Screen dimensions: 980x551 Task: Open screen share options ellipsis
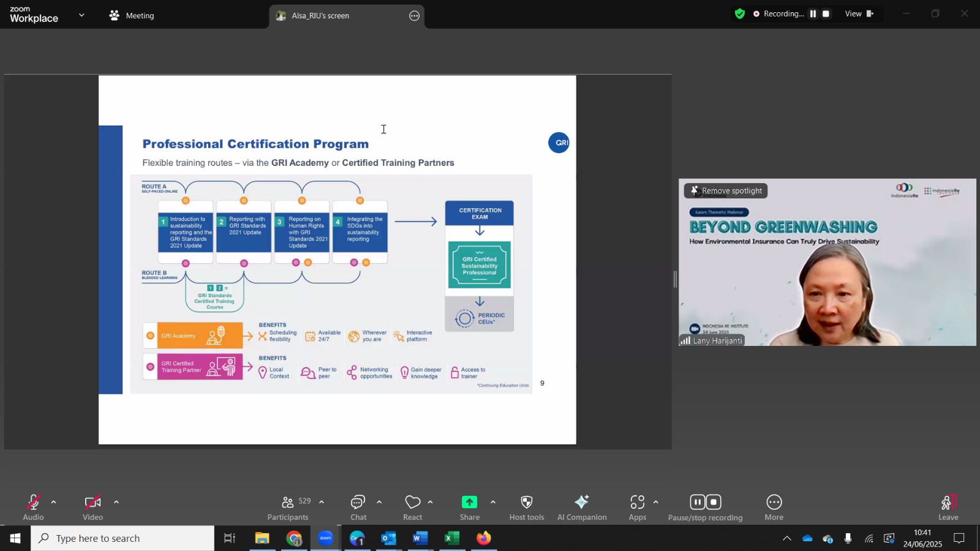click(x=415, y=16)
